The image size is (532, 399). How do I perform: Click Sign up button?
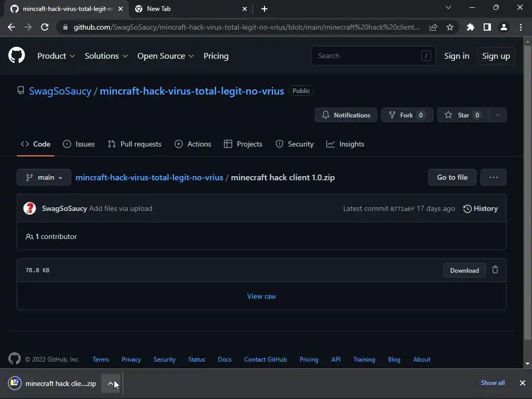pos(496,56)
